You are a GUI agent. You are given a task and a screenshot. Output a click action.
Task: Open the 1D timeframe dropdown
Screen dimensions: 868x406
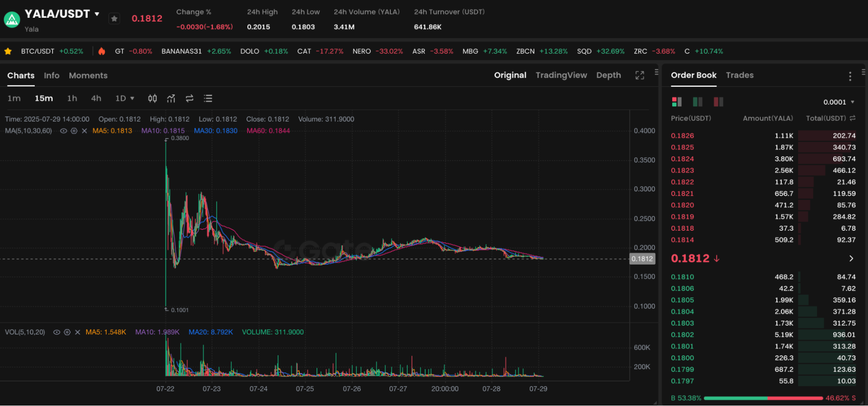pyautogui.click(x=125, y=98)
